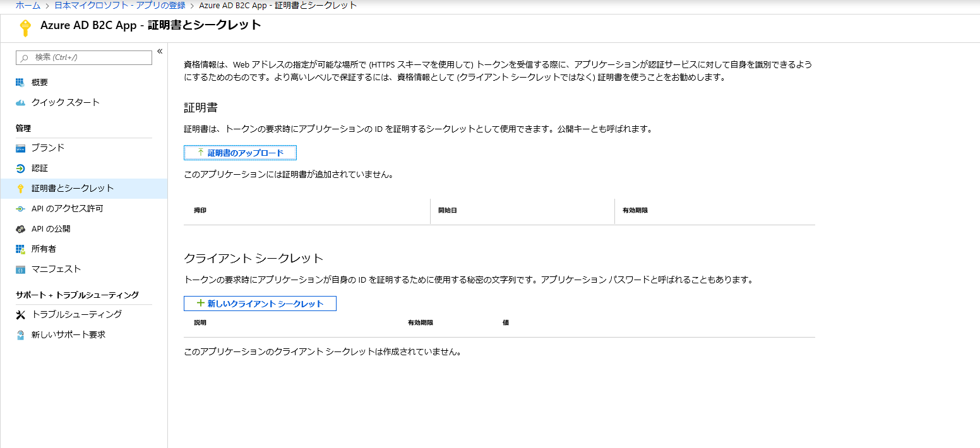The image size is (980, 448).
Task: Click the ブランド icon in sidebar
Action: click(x=20, y=148)
